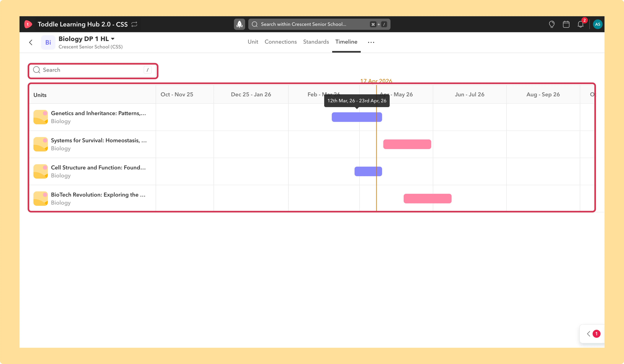This screenshot has width=624, height=364.
Task: Open the rocket launcher icon
Action: 239,24
